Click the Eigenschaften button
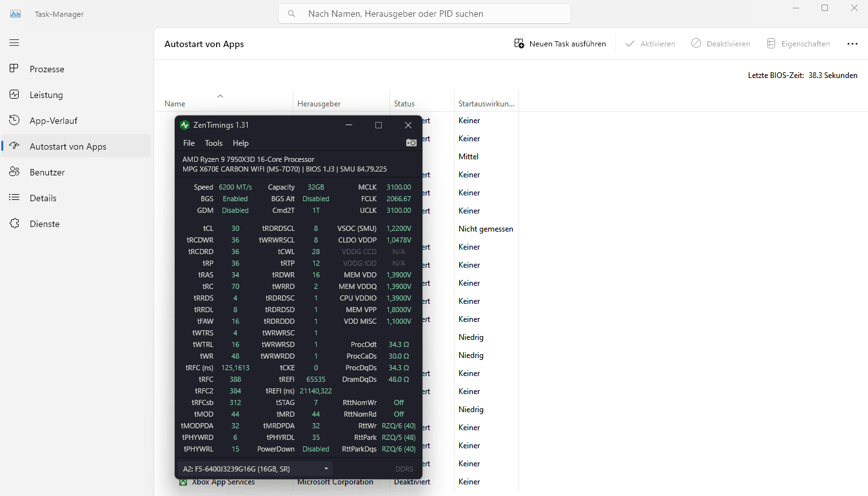Image resolution: width=868 pixels, height=496 pixels. point(798,44)
